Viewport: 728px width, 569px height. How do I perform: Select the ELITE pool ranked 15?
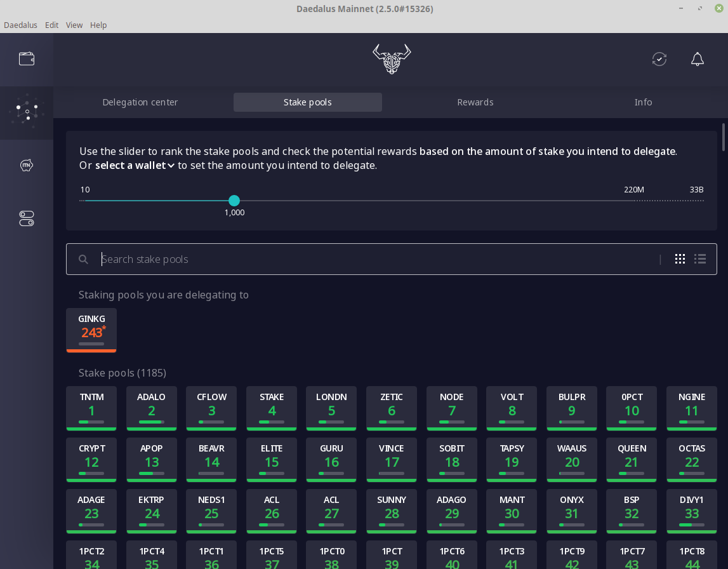(272, 460)
